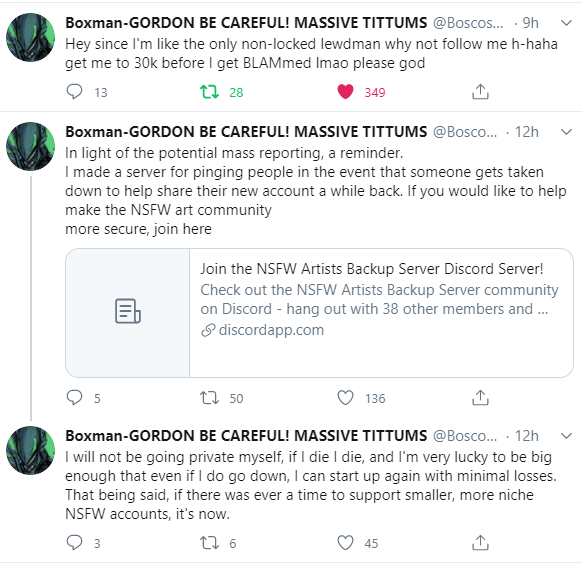Viewport: 582px width, 563px height.
Task: Reply to the "not be going private" tweet
Action: 74,543
